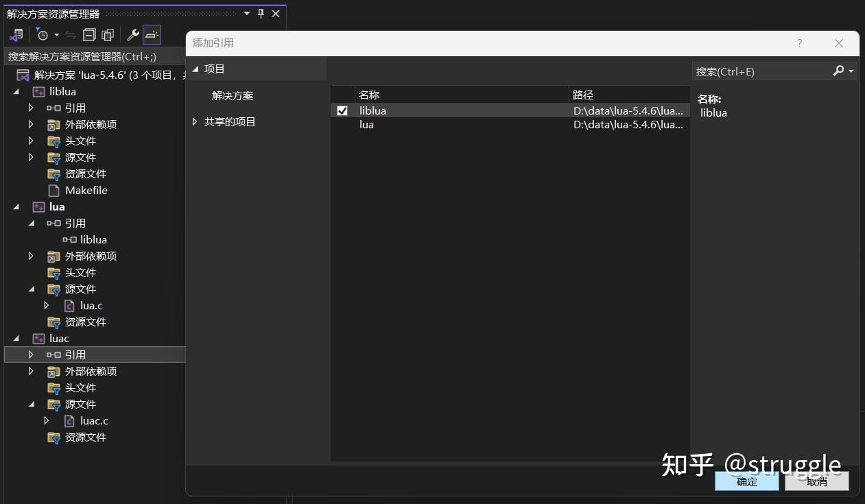Open the Solution Explorer window options arrow
The image size is (865, 504).
(247, 14)
